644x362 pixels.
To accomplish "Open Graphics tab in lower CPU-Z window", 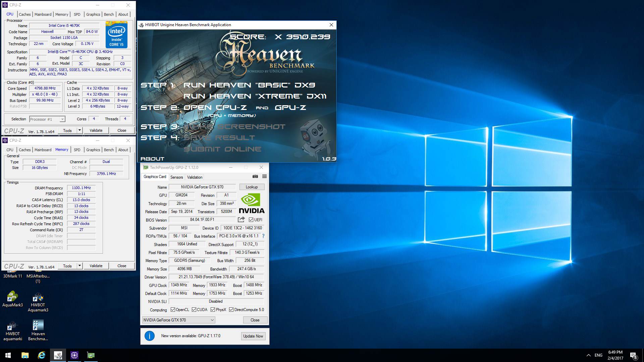I will click(93, 150).
